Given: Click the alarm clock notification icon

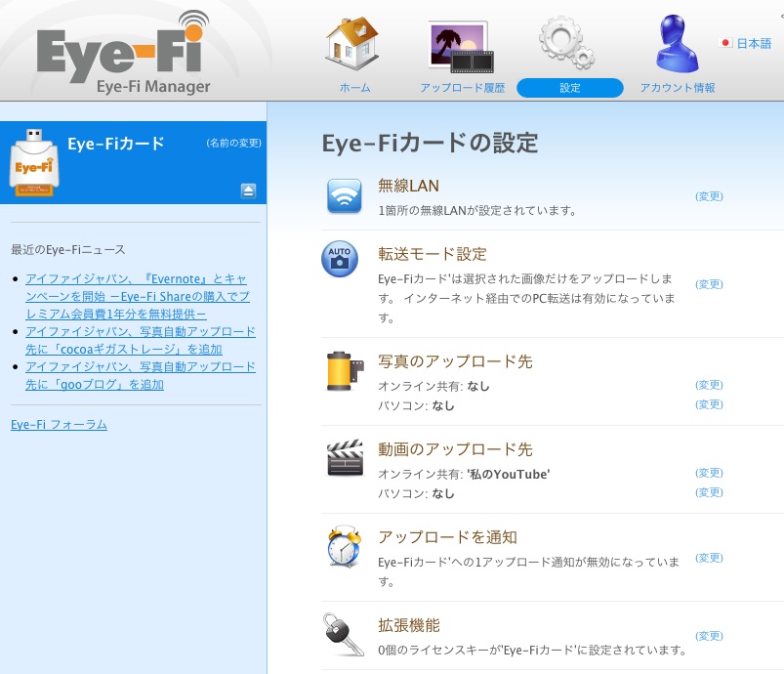Looking at the screenshot, I should (344, 546).
